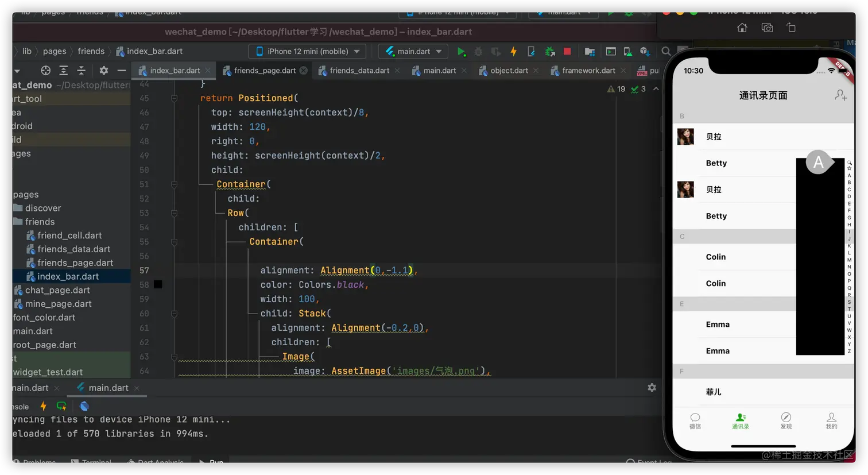Stop the running app with red square

click(567, 52)
